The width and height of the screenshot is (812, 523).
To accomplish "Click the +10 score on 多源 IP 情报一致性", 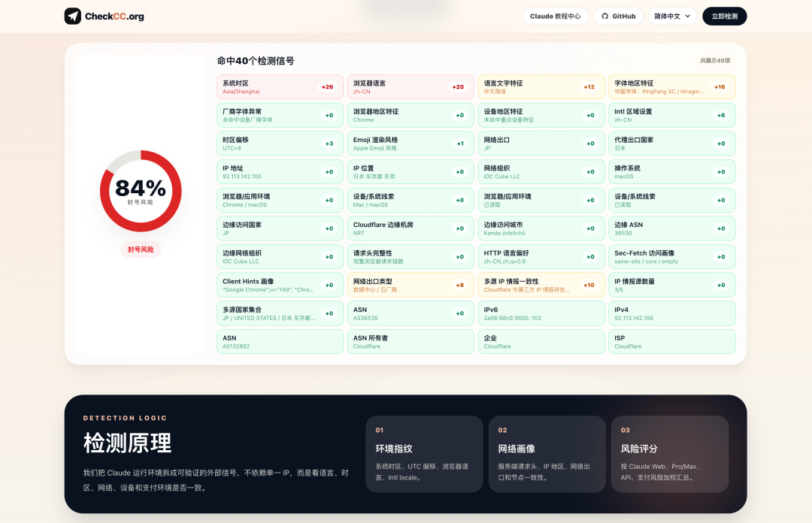I will (589, 285).
